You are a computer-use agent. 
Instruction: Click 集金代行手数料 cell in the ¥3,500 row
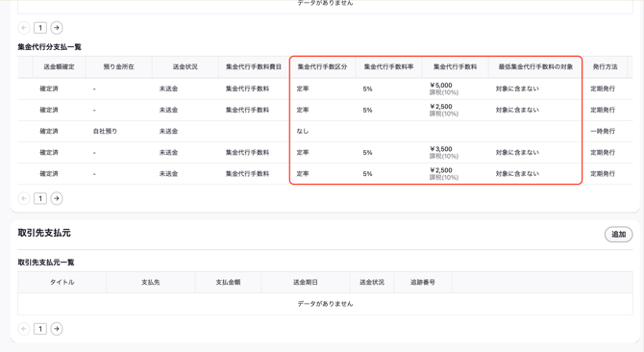click(x=247, y=152)
